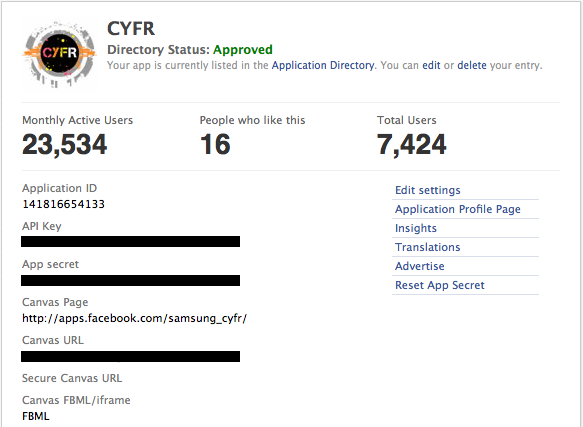This screenshot has width=583, height=427.
Task: Click the Monthly Active Users count 23,534
Action: (x=65, y=145)
